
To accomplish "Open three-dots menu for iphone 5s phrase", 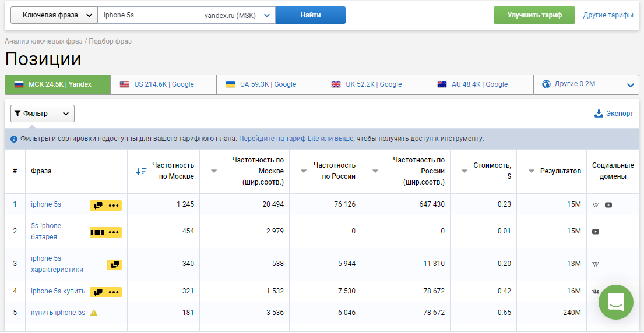I will (114, 206).
